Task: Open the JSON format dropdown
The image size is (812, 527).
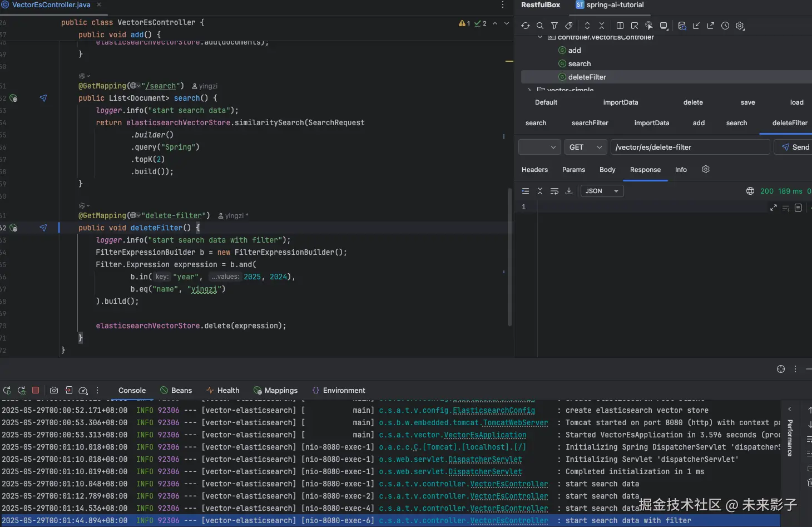Action: click(602, 191)
